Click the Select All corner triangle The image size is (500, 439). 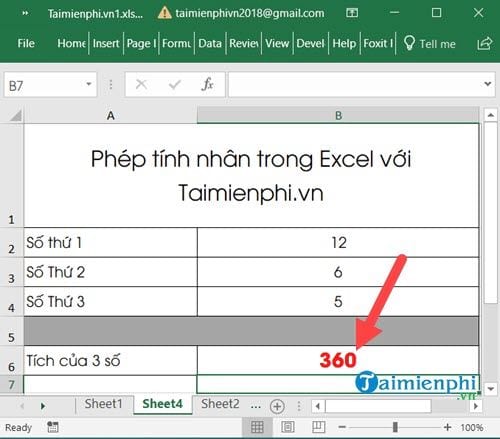15,116
